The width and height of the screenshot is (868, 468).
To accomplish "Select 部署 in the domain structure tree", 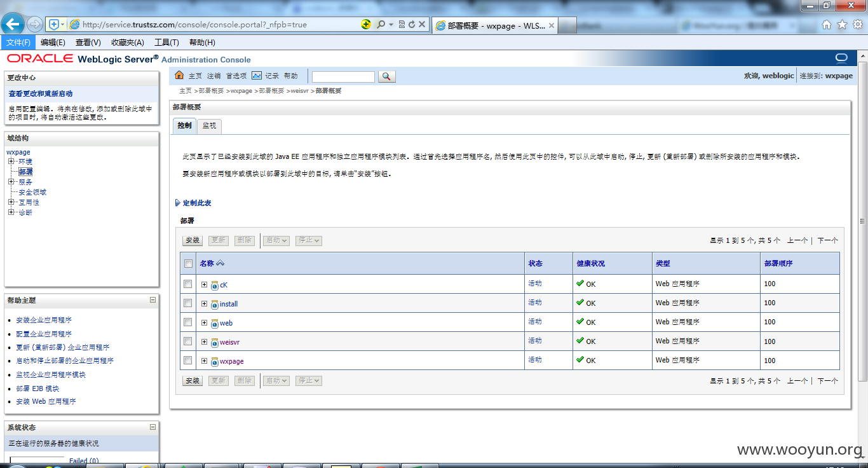I will (25, 172).
